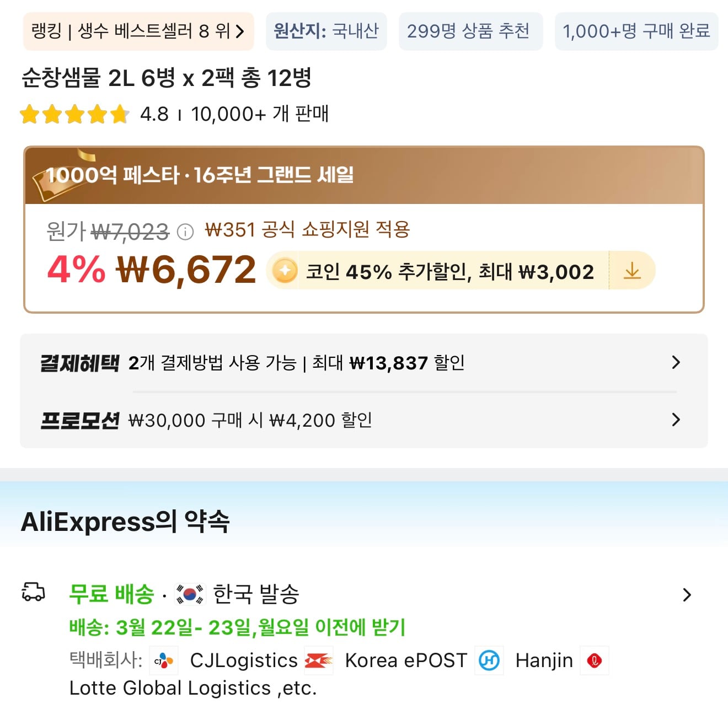The height and width of the screenshot is (720, 728).
Task: Select the 원산지: 국내산 tag
Action: point(326,31)
